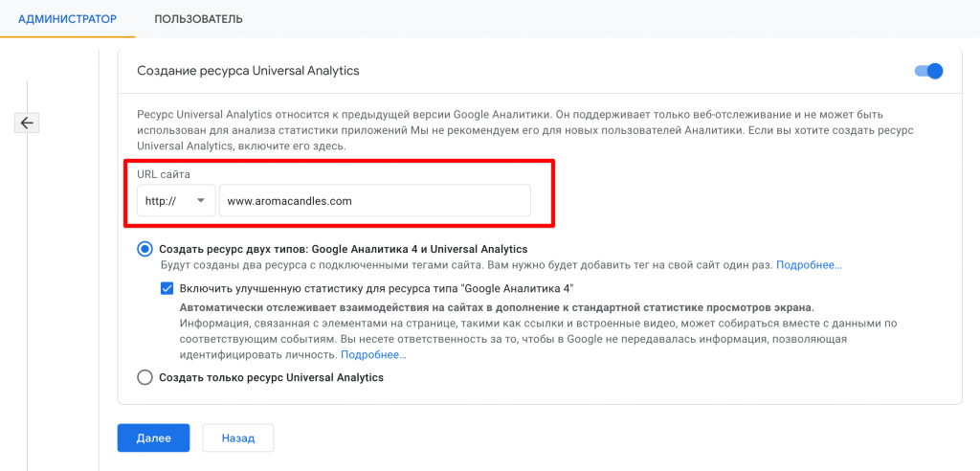Open Подробнее link after personal data notice
This screenshot has height=471, width=980.
click(x=373, y=354)
